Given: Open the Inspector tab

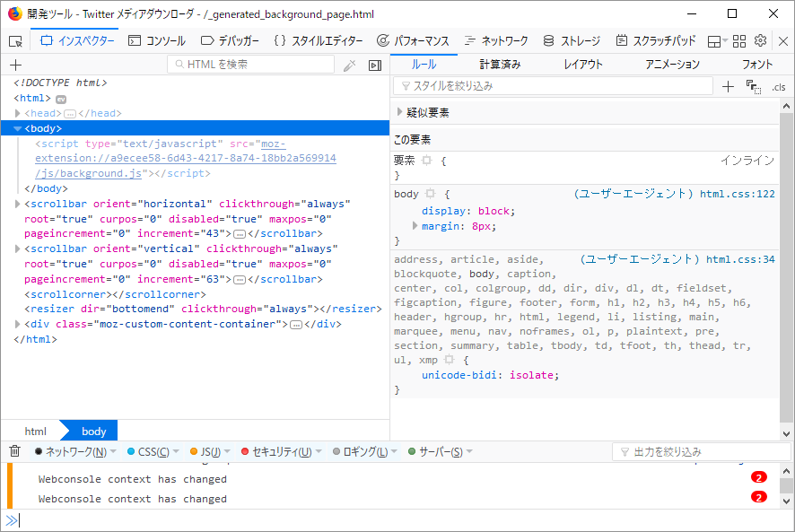Looking at the screenshot, I should click(x=77, y=40).
